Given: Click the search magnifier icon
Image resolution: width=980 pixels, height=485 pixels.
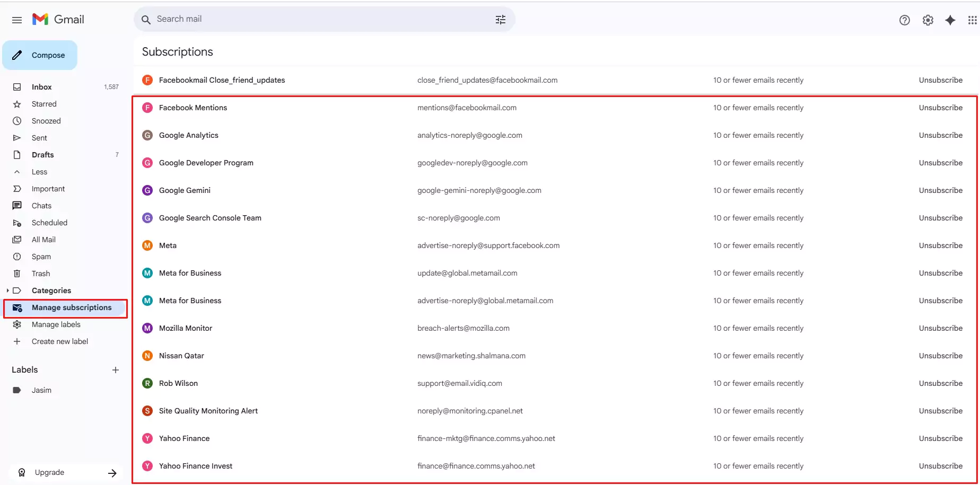Looking at the screenshot, I should pyautogui.click(x=146, y=20).
